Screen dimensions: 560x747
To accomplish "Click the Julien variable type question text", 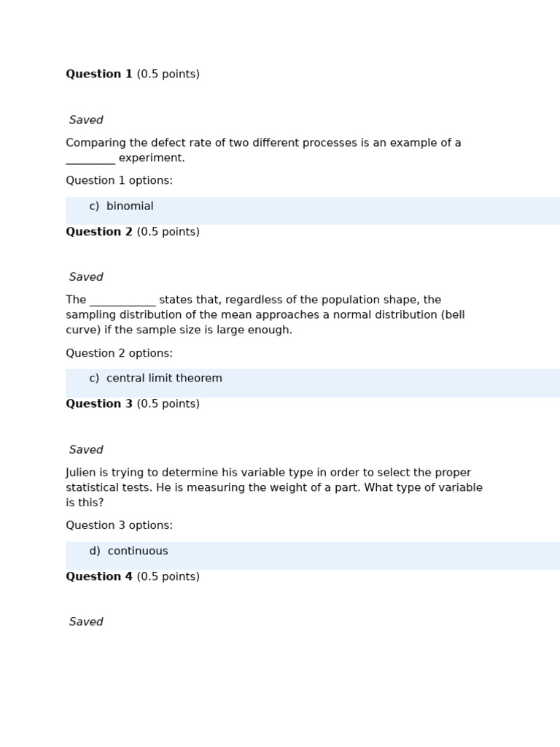I will click(274, 487).
